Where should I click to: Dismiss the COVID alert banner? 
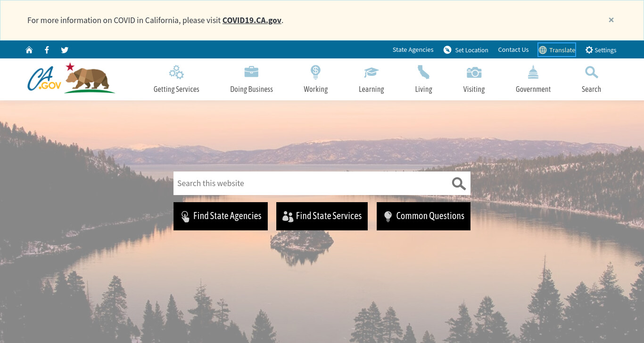click(x=611, y=20)
